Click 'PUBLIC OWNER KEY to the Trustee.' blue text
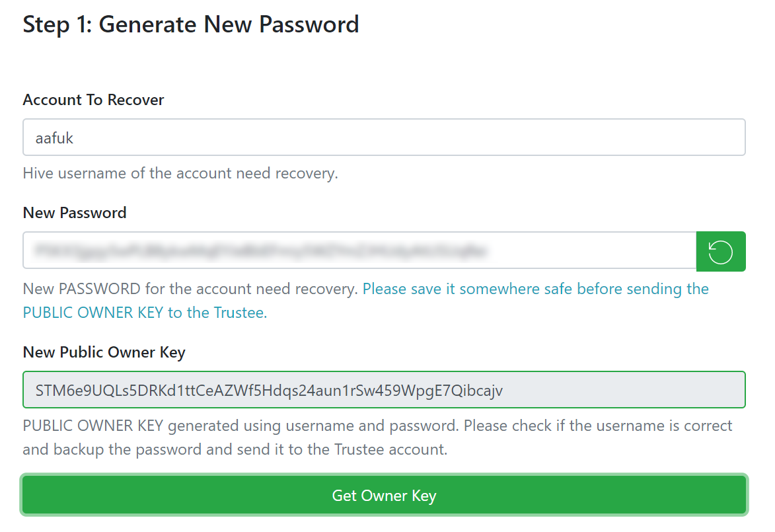 coord(145,313)
